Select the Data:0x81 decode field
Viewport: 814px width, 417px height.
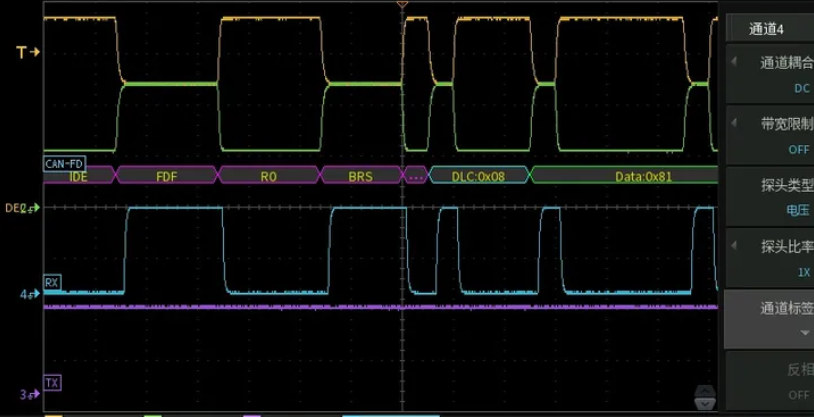pyautogui.click(x=625, y=176)
